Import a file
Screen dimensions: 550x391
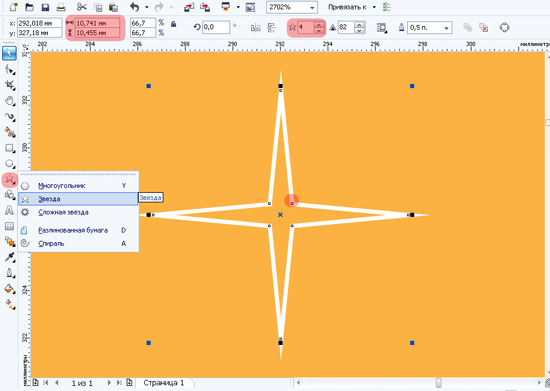(189, 7)
